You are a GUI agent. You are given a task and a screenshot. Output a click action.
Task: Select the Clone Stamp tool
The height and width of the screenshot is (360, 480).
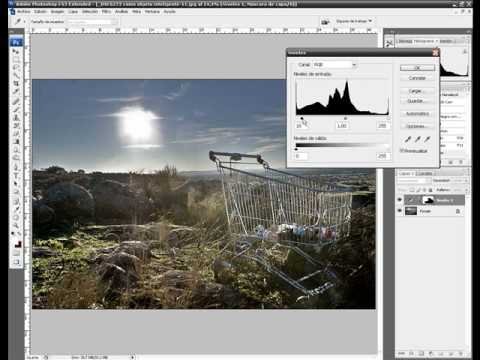pyautogui.click(x=16, y=118)
